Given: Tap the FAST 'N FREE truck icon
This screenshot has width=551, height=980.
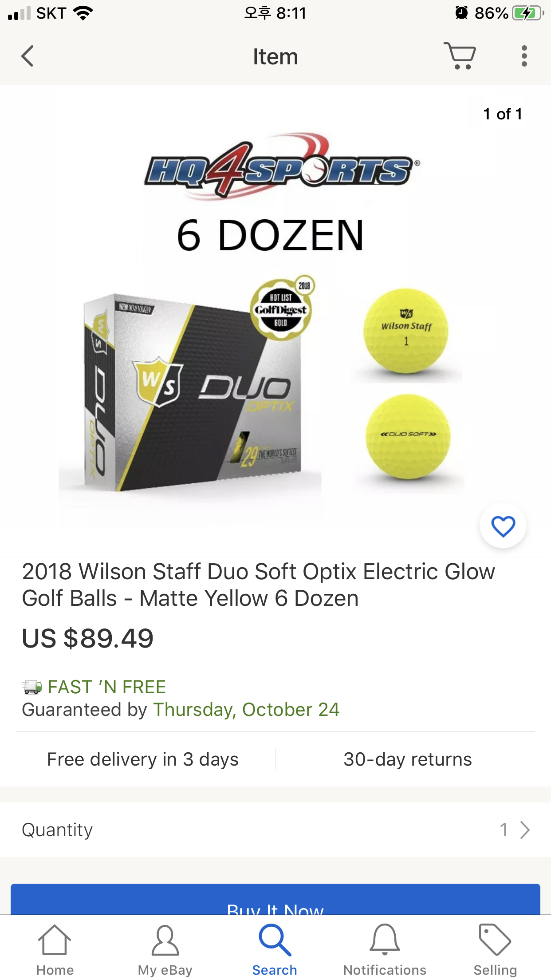Looking at the screenshot, I should (32, 687).
